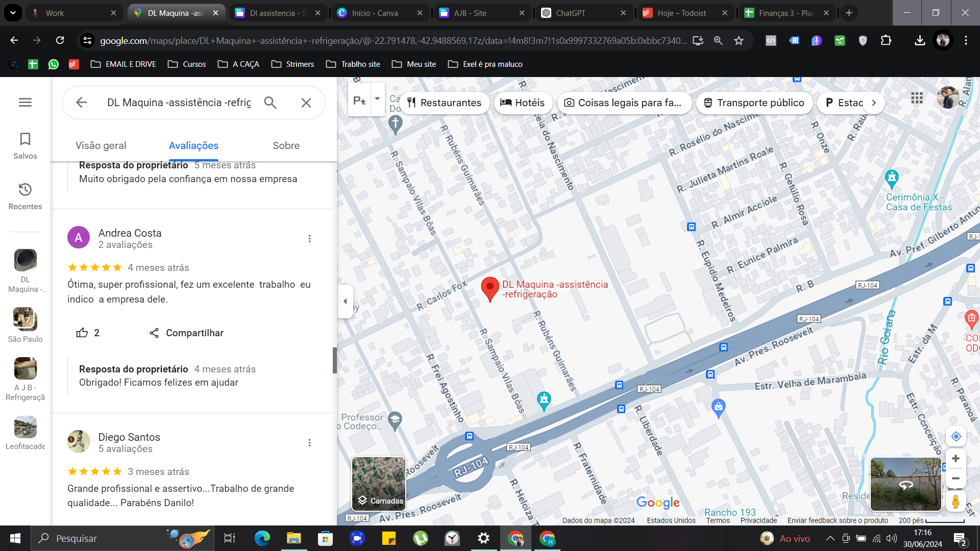The width and height of the screenshot is (980, 551).
Task: Filter by Transporte público chip
Action: (x=754, y=103)
